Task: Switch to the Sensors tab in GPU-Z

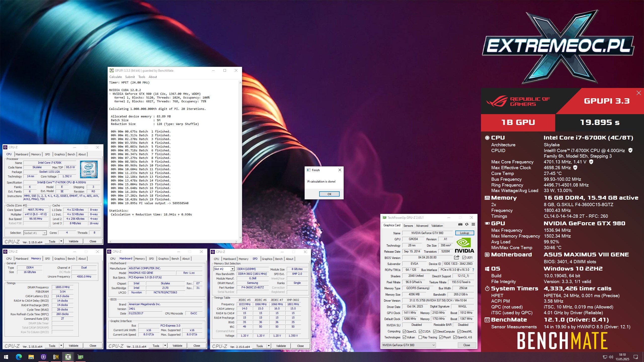Action: click(x=408, y=226)
